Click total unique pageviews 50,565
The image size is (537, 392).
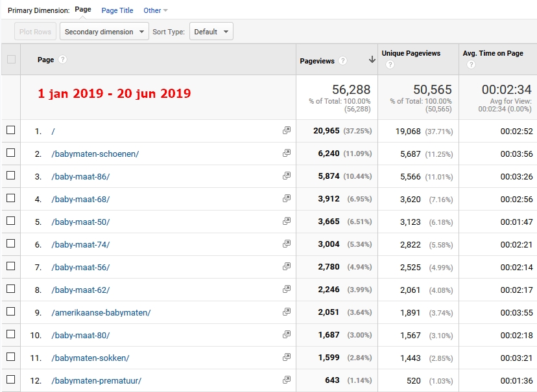pyautogui.click(x=432, y=89)
